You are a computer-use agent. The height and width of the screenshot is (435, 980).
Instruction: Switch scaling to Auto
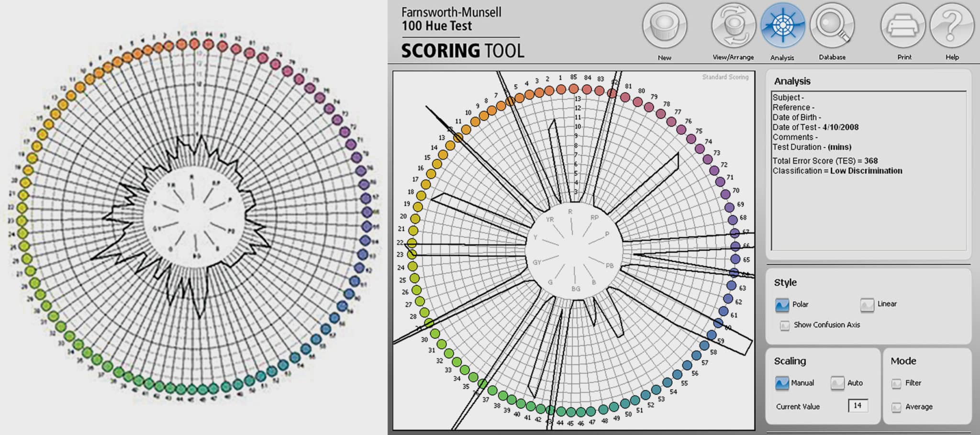click(837, 383)
